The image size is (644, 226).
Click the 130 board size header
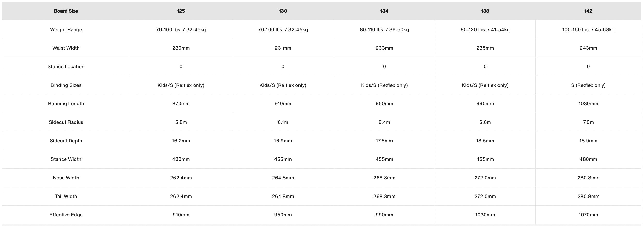point(283,11)
